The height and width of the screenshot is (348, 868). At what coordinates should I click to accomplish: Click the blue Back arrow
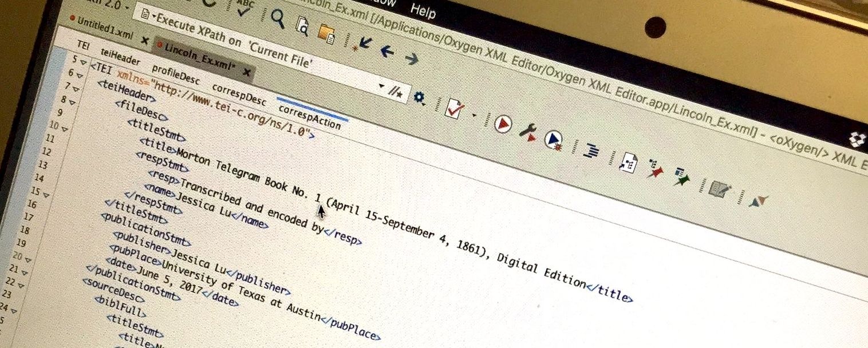(x=388, y=51)
